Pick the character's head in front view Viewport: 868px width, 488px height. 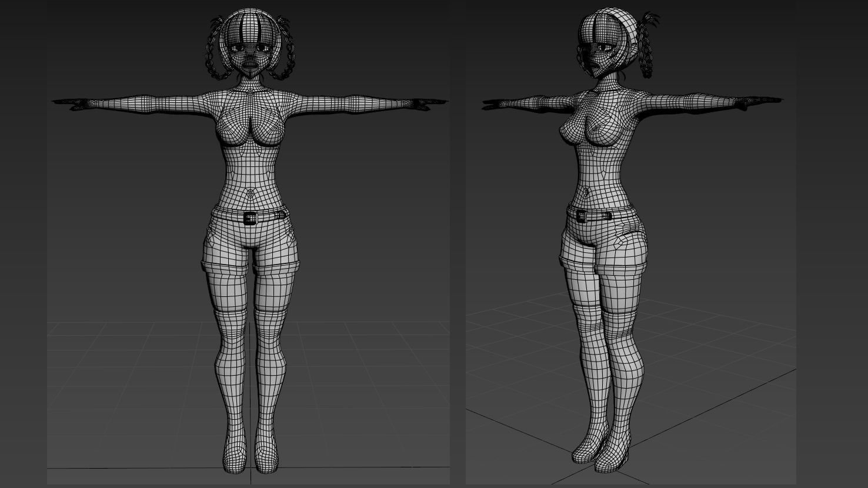[x=251, y=44]
